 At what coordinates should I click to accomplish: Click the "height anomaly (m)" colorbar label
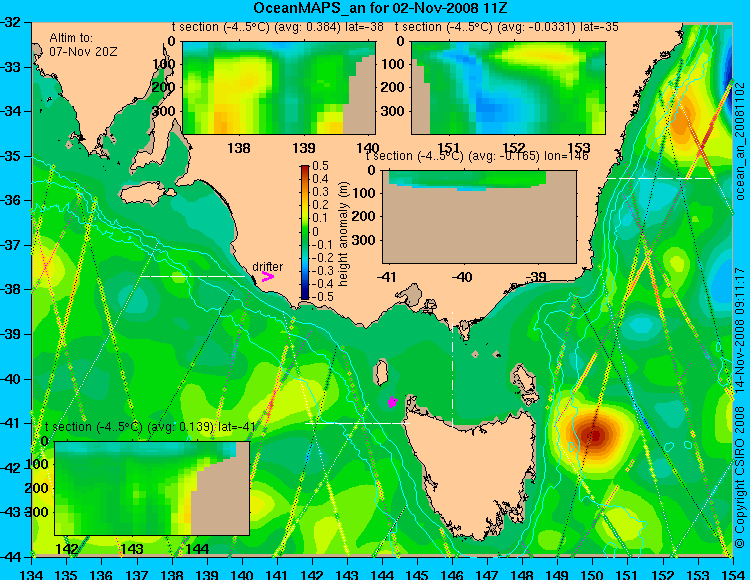pyautogui.click(x=343, y=234)
